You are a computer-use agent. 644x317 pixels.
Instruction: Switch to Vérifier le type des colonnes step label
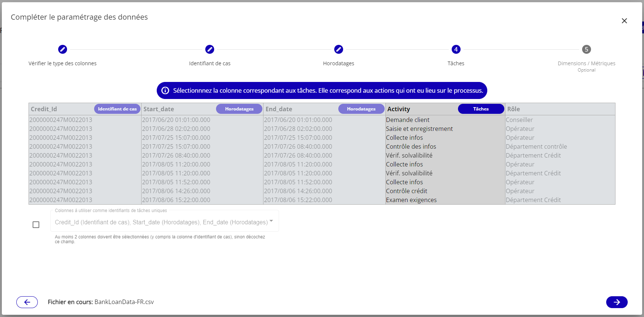pos(63,63)
